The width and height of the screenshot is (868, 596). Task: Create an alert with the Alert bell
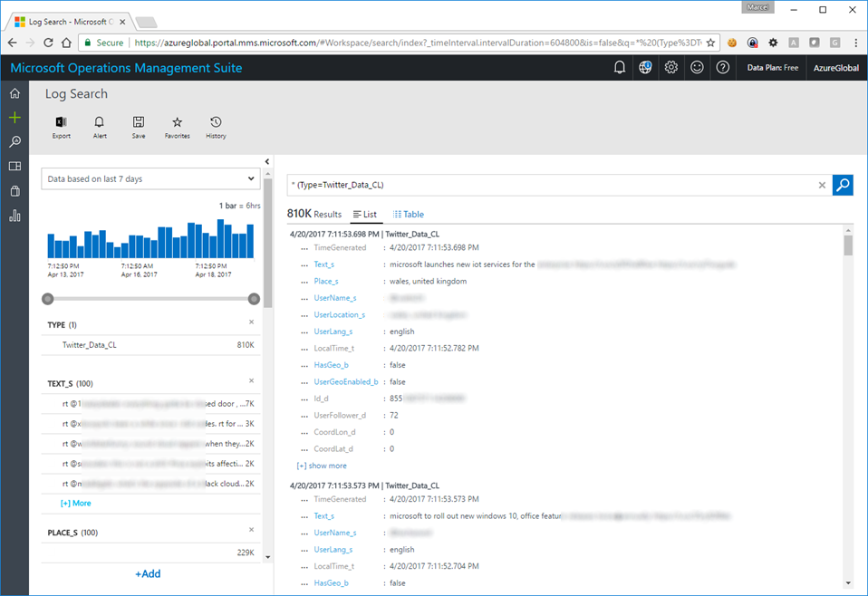pos(100,128)
